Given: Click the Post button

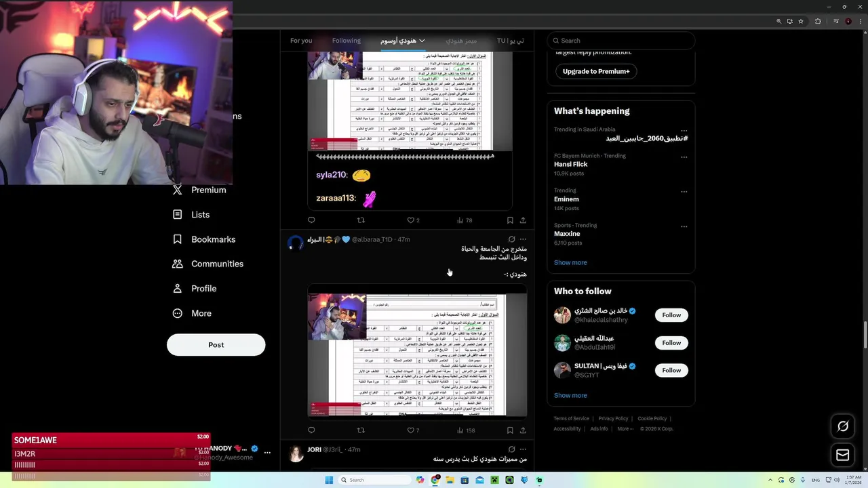Looking at the screenshot, I should [216, 345].
